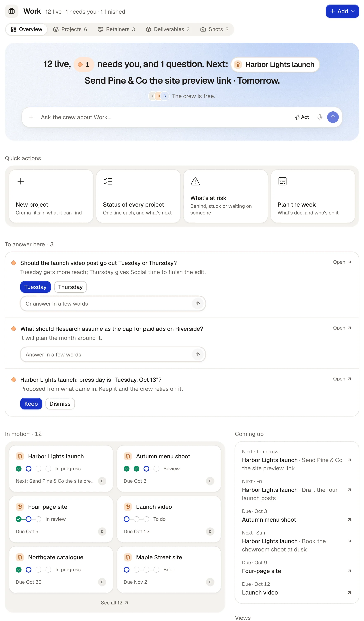Click the Autumn menu shoot progress steps
364x621 pixels.
[x=141, y=468]
